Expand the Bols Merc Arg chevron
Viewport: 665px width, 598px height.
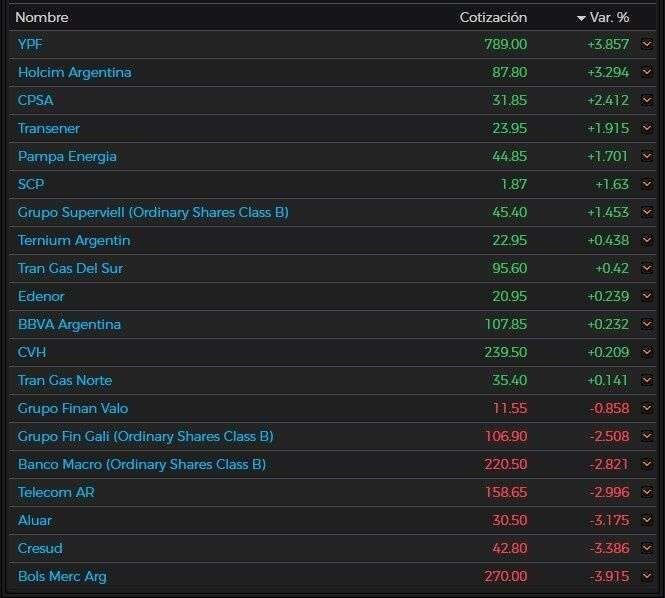[x=647, y=576]
